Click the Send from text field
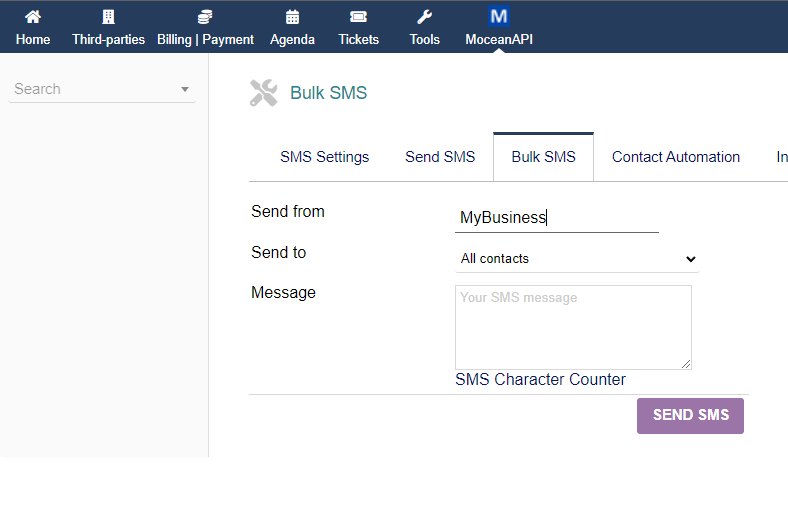The height and width of the screenshot is (516, 788). tap(556, 217)
